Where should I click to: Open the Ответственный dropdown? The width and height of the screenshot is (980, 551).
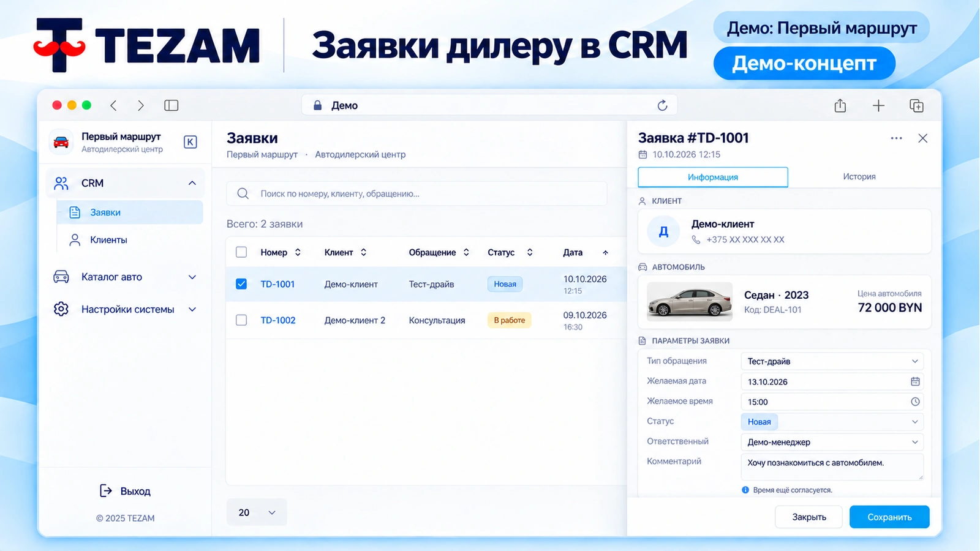tap(832, 442)
